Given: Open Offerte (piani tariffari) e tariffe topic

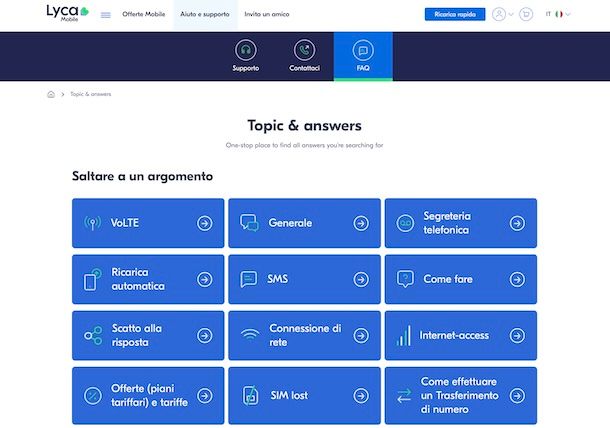Looking at the screenshot, I should point(148,395).
